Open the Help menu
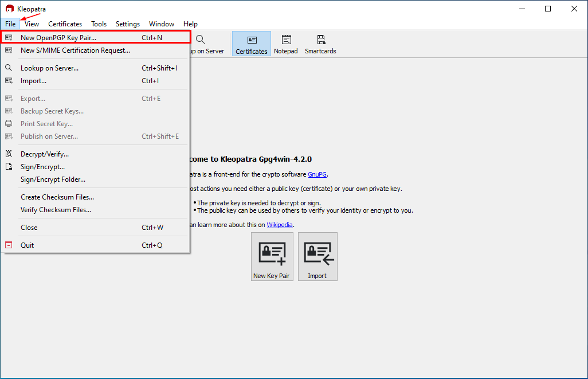This screenshot has height=379, width=588. tap(190, 24)
